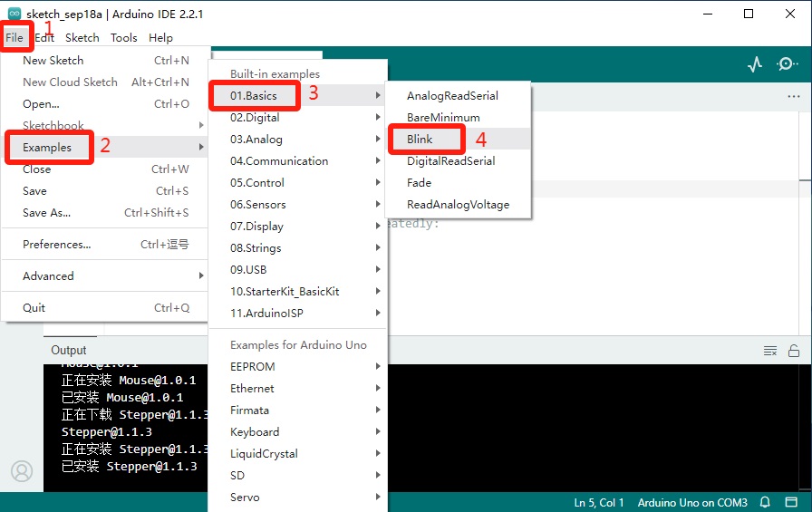Expand 09.USB examples submenu
812x512 pixels.
[298, 270]
